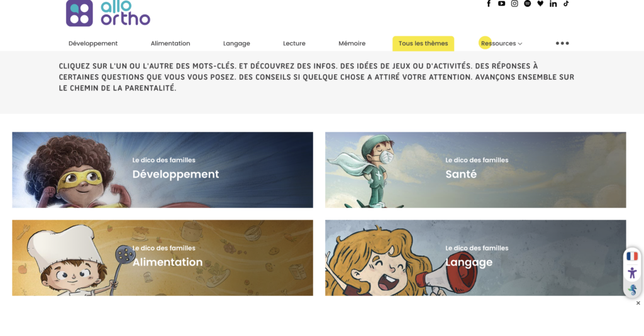644x336 pixels.
Task: Click the French flag language icon
Action: [632, 256]
